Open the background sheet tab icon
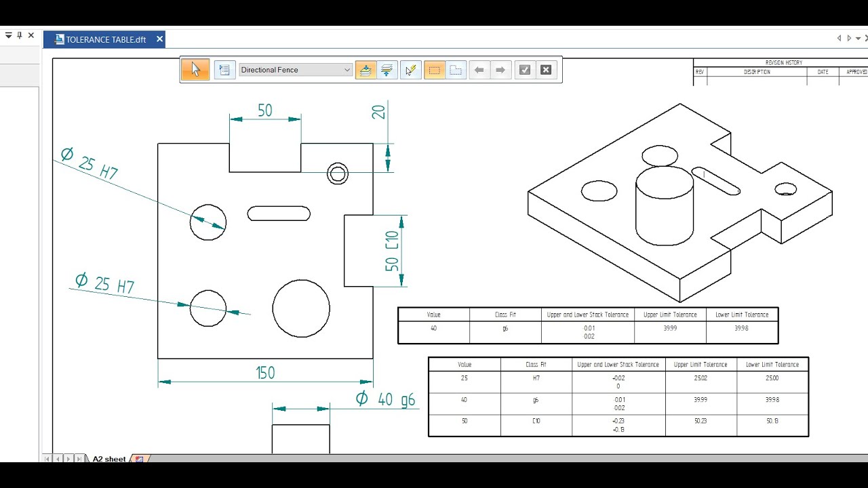The width and height of the screenshot is (868, 488). pos(140,459)
